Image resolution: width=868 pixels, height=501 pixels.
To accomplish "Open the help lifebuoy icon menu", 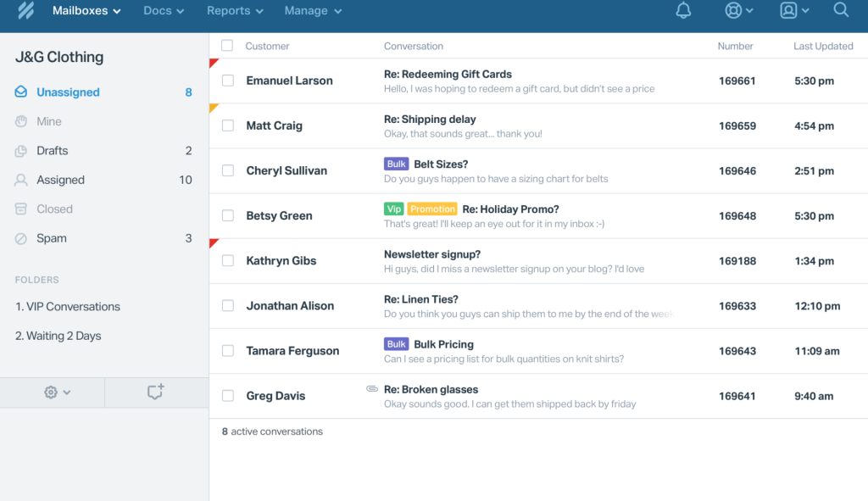I will (733, 10).
